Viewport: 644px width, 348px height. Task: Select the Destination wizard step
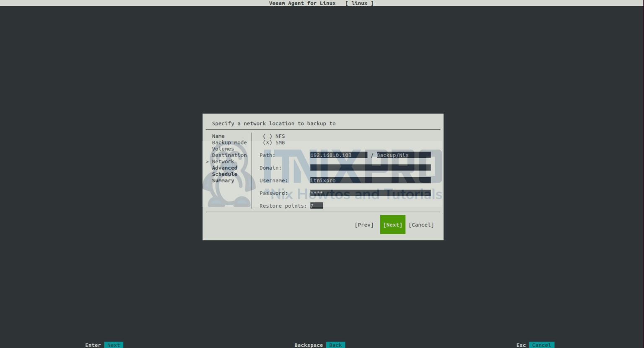coord(229,155)
